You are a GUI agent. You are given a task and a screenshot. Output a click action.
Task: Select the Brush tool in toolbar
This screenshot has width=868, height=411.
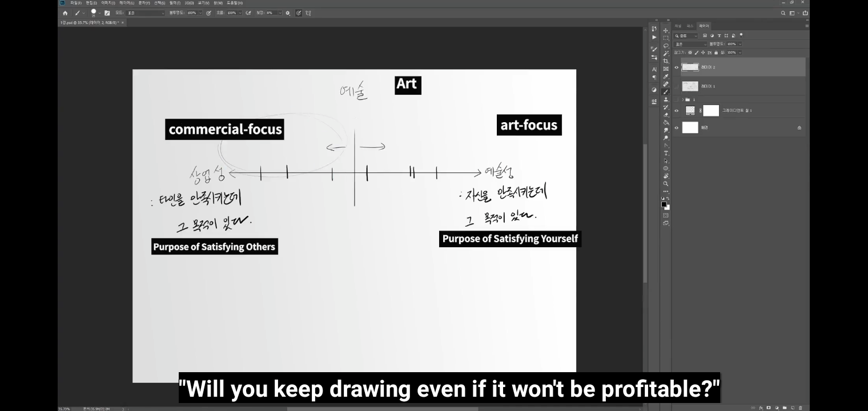click(x=666, y=91)
